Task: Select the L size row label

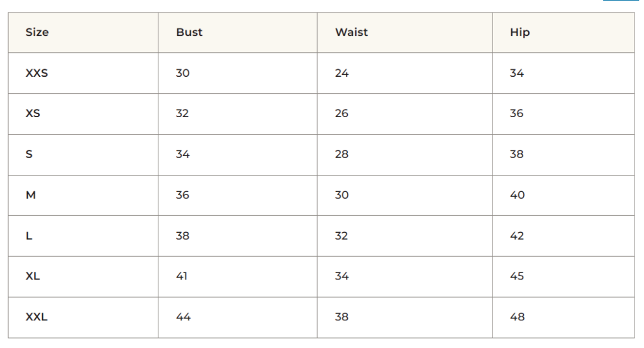Action: (29, 236)
